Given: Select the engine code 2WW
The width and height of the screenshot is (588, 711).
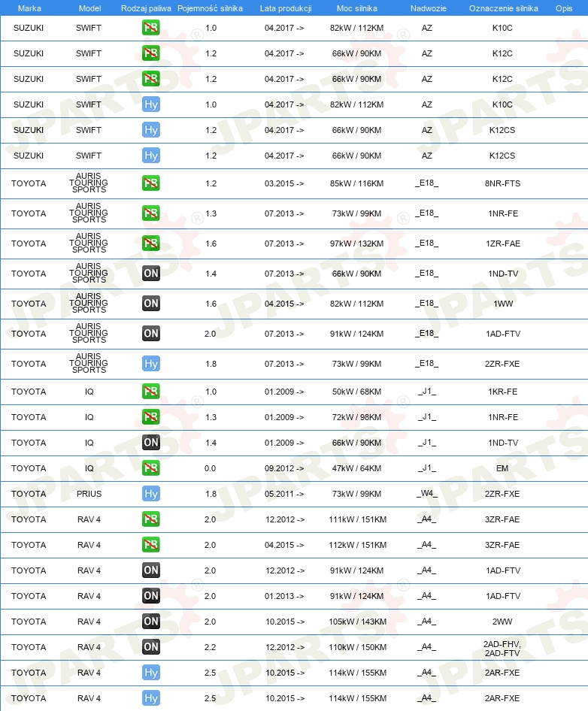Looking at the screenshot, I should [502, 622].
